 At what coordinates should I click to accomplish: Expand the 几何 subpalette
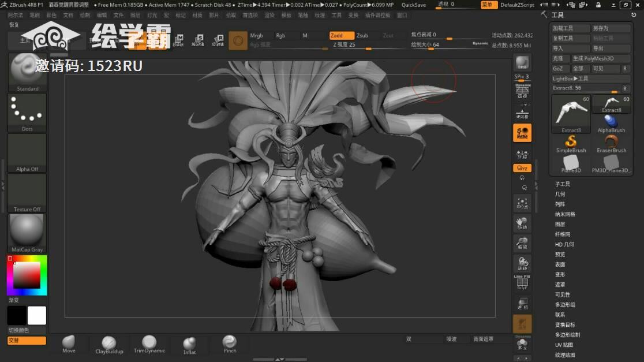pos(560,195)
